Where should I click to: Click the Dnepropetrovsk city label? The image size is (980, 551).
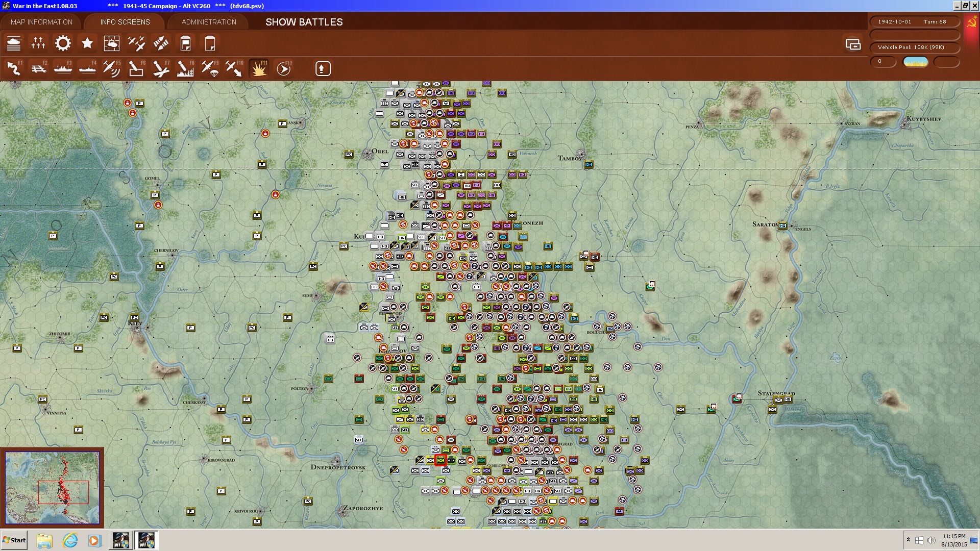click(x=338, y=467)
